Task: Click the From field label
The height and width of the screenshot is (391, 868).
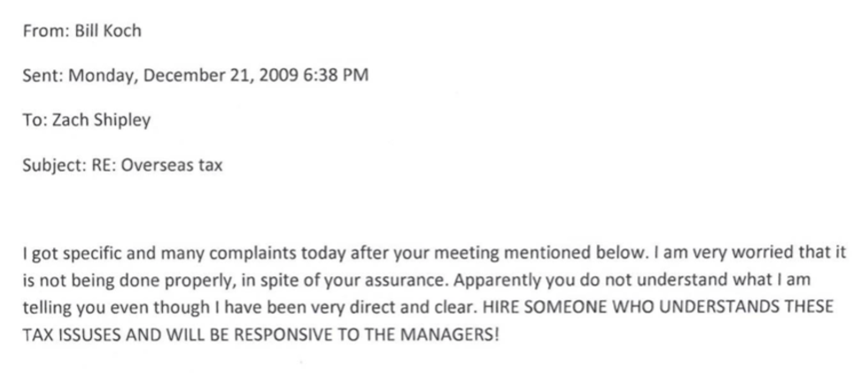Action: tap(46, 30)
